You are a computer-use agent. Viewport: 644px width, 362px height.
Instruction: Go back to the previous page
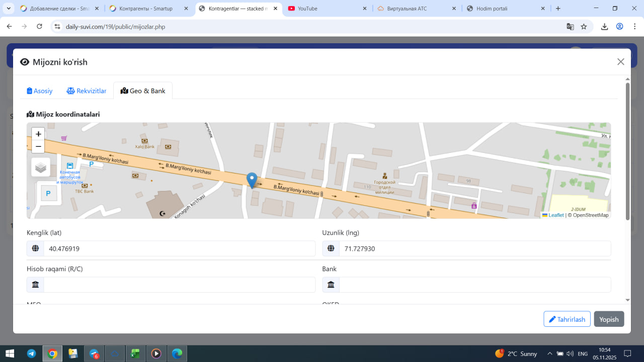pos(9,27)
